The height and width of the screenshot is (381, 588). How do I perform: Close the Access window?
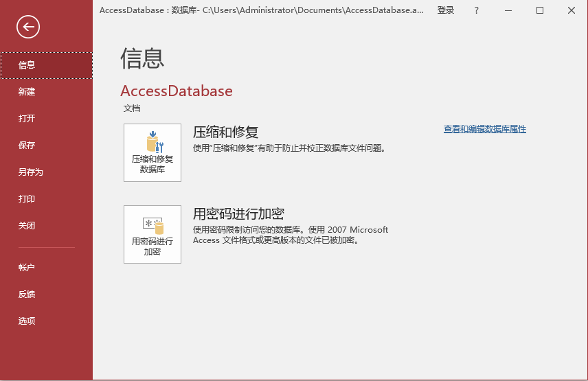[x=571, y=10]
